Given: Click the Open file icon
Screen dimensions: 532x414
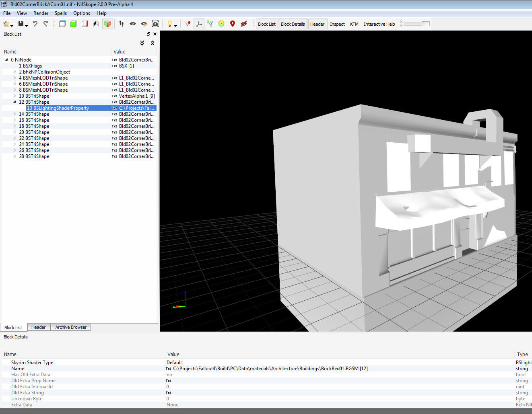Looking at the screenshot, I should click(x=6, y=24).
